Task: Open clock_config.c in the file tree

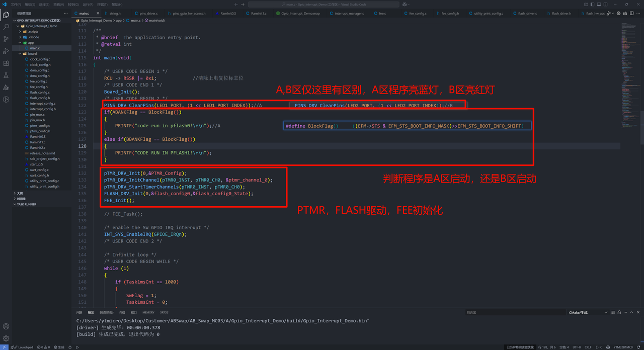Action: tap(40, 59)
